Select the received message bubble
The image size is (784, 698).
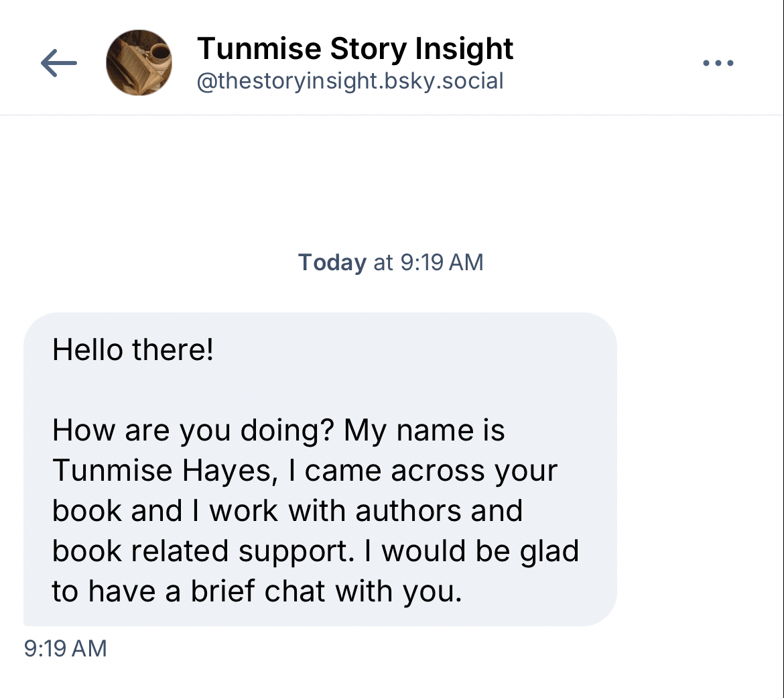pos(320,469)
